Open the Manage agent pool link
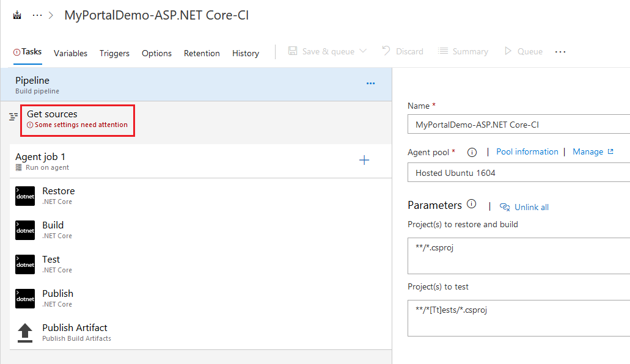 click(x=593, y=152)
